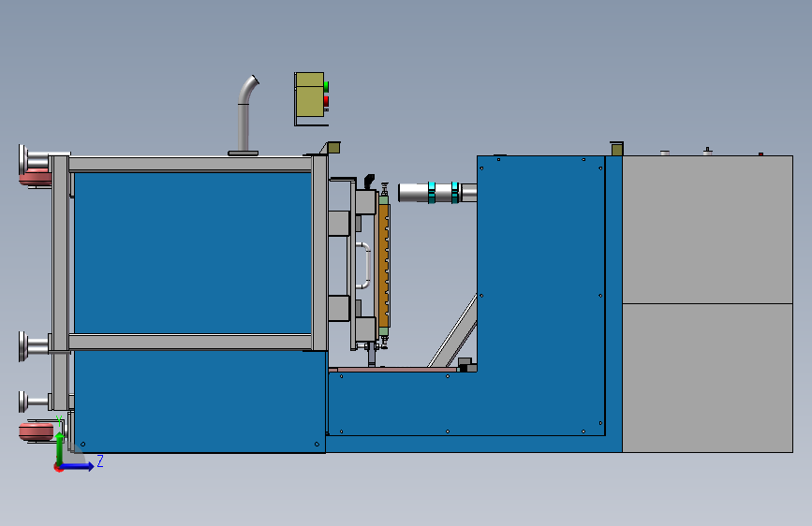
Task: Select the white U-shaped door handle
Action: (363, 266)
